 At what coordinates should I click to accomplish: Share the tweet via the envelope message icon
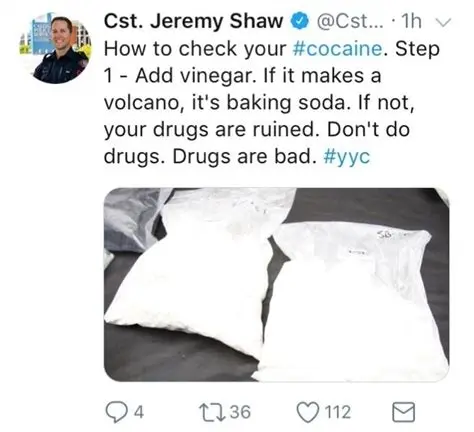point(404,412)
